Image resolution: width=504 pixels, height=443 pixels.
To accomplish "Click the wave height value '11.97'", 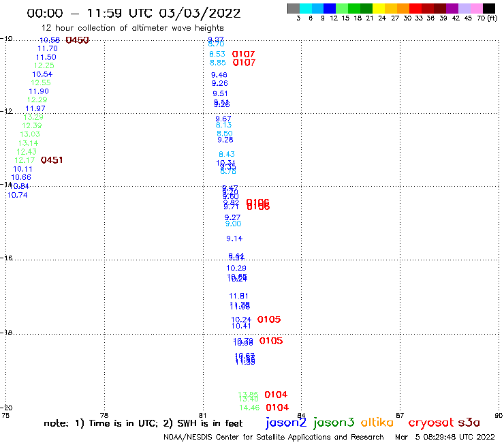I will [35, 108].
